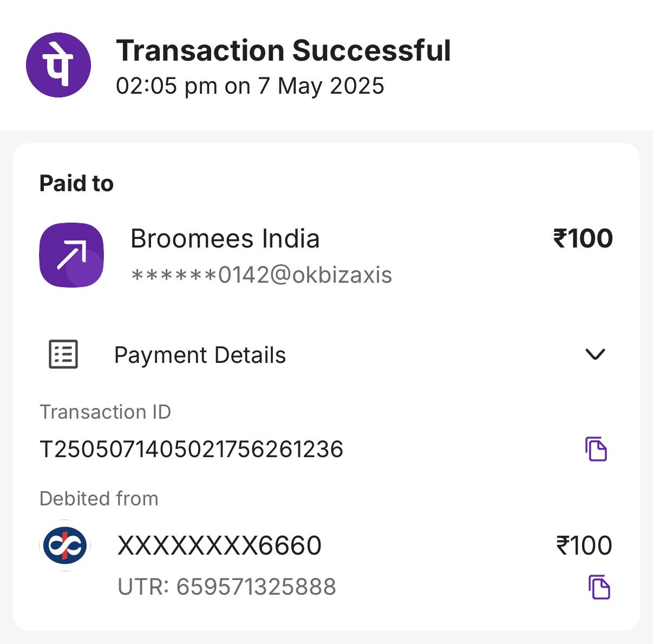Tap the Debited from label

[99, 499]
